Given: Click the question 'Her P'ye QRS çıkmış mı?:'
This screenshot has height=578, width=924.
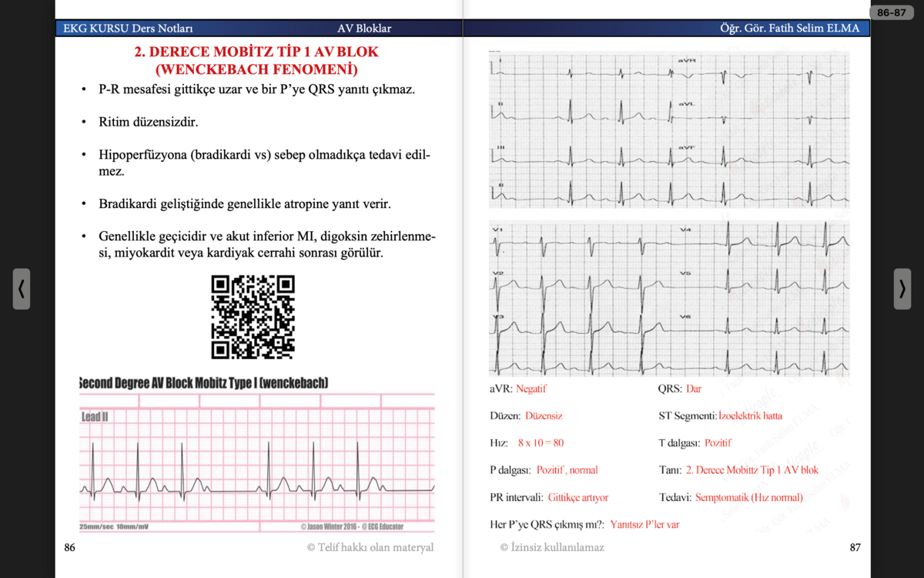Looking at the screenshot, I should point(547,525).
